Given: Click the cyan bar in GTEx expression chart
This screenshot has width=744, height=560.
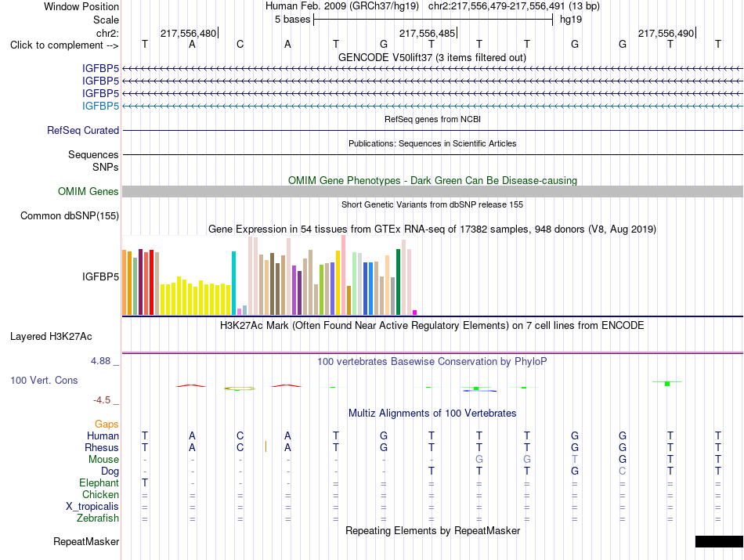Looking at the screenshot, I should coord(234,283).
